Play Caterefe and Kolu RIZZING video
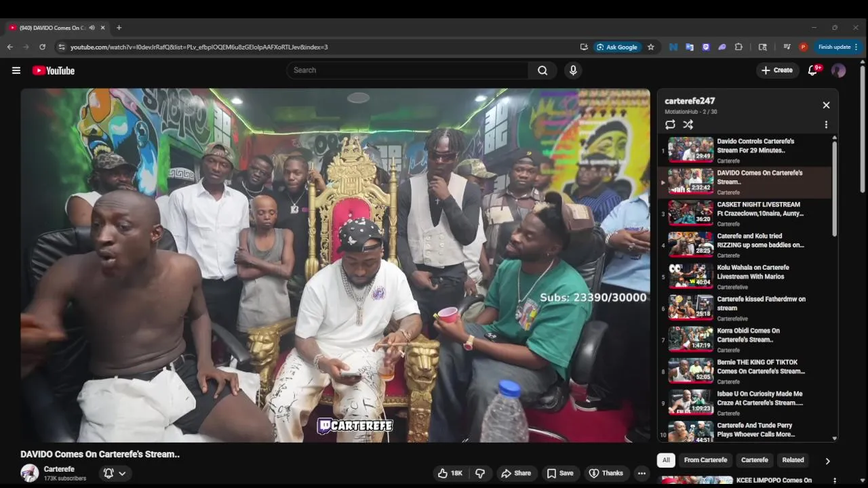Viewport: 868px width, 488px height. click(x=744, y=245)
